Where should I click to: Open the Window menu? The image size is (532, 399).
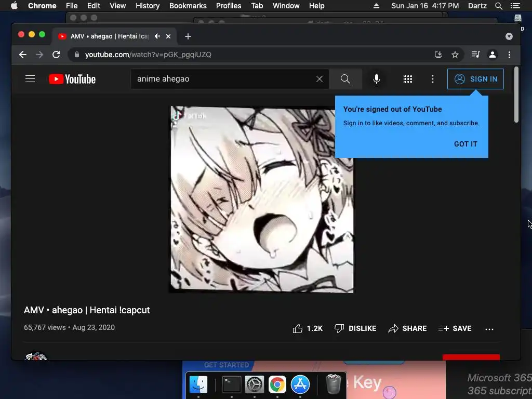[x=286, y=6]
